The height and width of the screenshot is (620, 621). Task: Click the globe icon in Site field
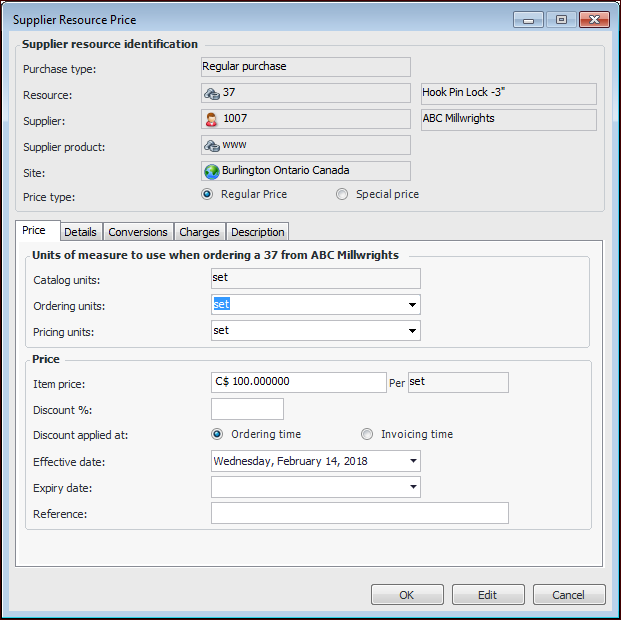tap(212, 172)
